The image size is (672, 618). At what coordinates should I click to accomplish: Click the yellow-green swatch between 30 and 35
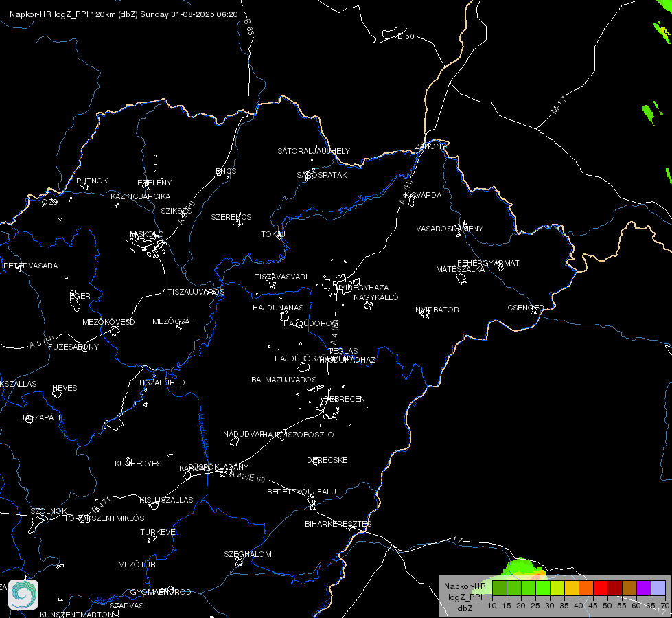(557, 588)
